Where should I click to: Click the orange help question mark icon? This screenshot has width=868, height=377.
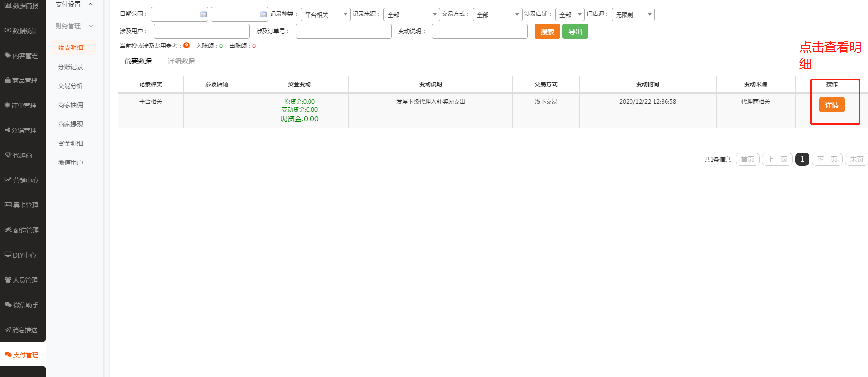pyautogui.click(x=186, y=46)
